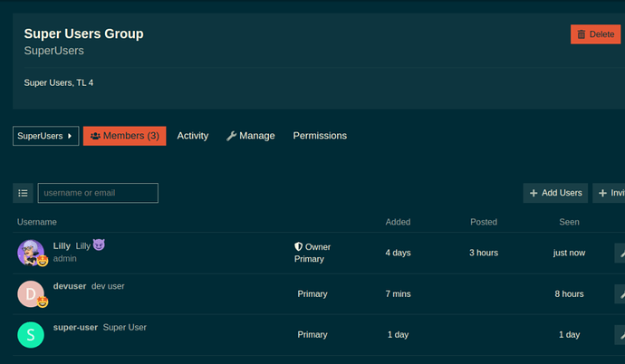Open the wrench menu for super-user's row

coord(620,335)
